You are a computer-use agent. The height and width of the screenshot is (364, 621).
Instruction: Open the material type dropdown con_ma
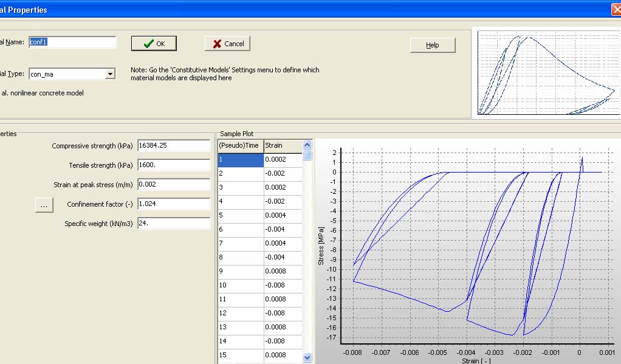pos(72,74)
